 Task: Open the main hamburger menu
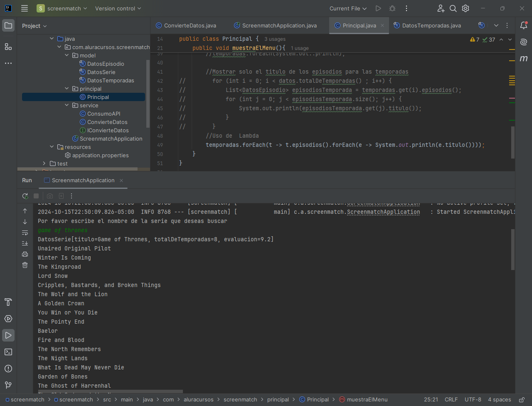pos(25,8)
